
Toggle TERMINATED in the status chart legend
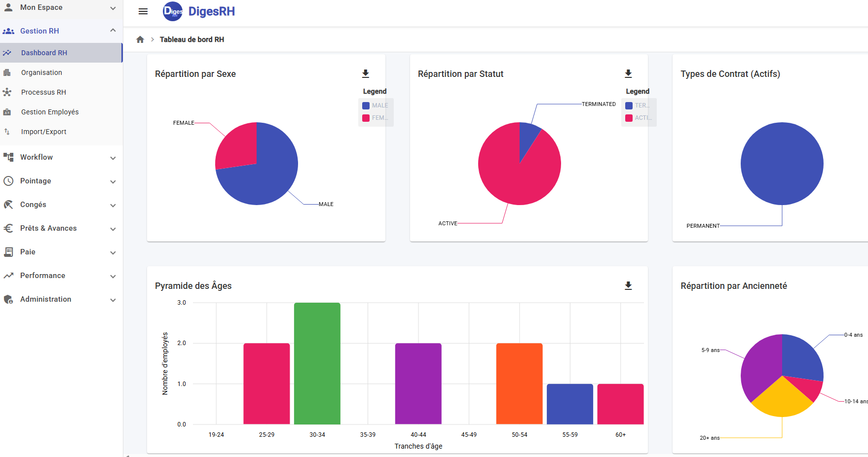click(x=638, y=105)
